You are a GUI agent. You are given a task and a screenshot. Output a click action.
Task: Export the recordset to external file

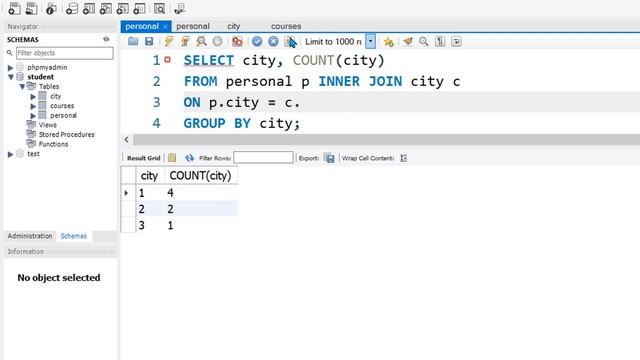(x=329, y=158)
